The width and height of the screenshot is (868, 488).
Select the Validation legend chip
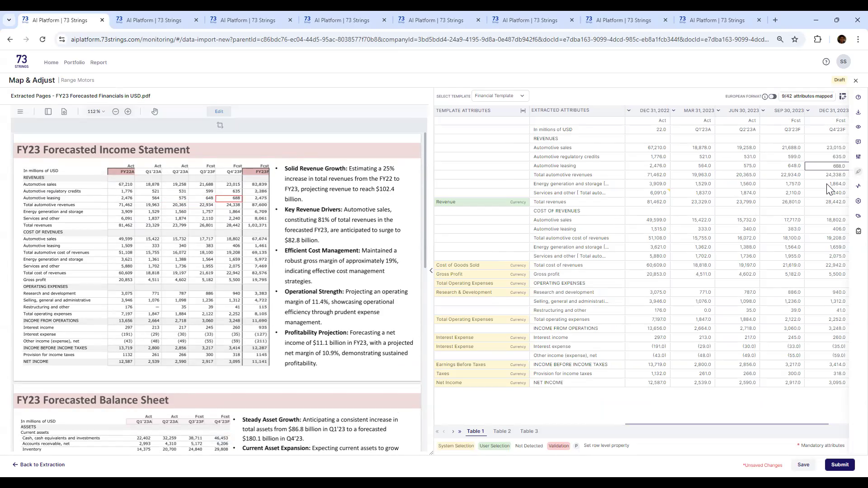point(558,446)
